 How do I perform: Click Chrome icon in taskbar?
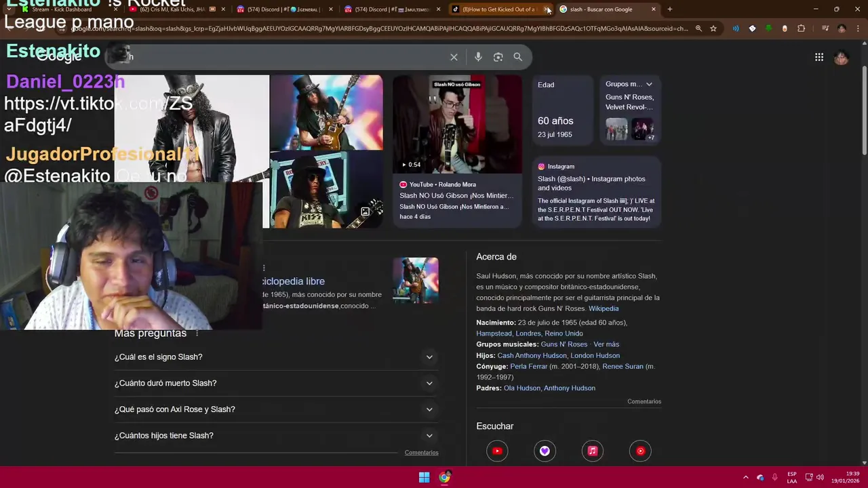(x=444, y=478)
